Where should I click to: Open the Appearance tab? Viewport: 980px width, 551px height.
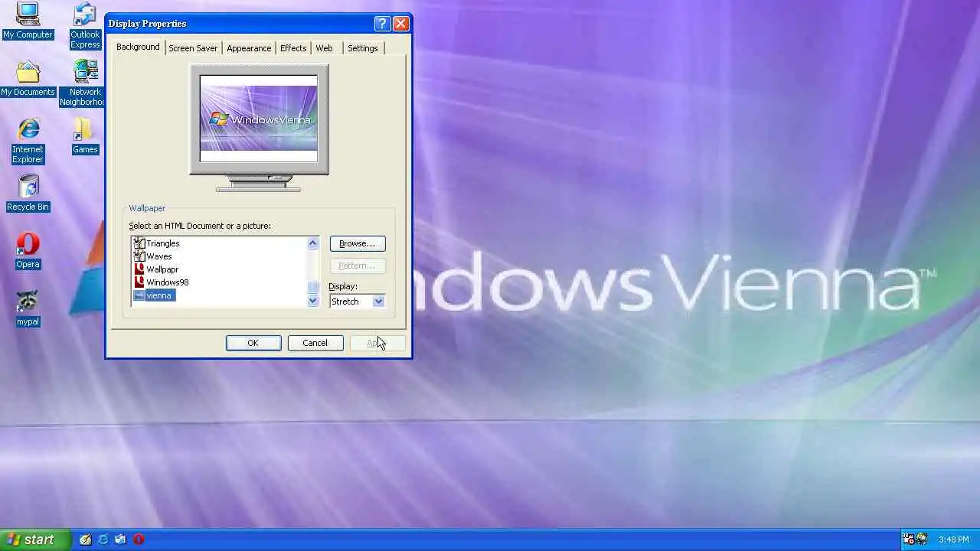coord(249,48)
